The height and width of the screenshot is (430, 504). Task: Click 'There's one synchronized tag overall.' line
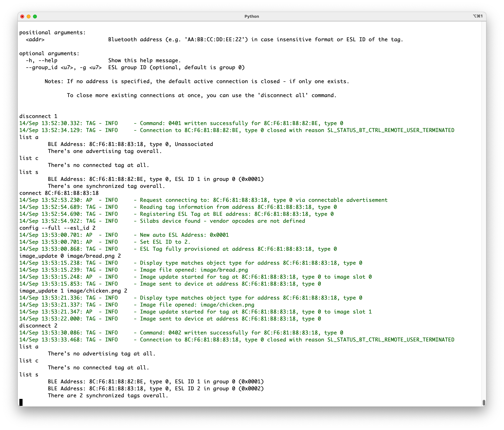tap(106, 186)
